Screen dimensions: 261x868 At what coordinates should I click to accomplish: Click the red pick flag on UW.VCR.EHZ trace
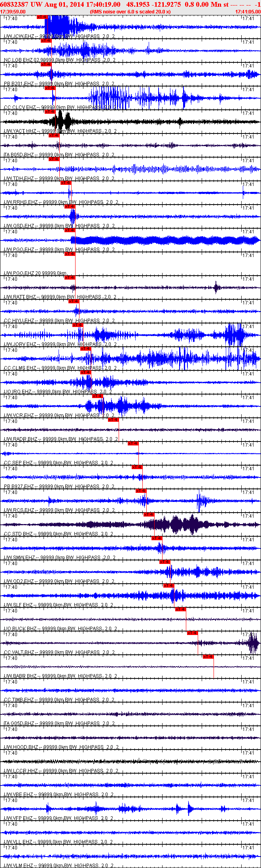pos(97,396)
